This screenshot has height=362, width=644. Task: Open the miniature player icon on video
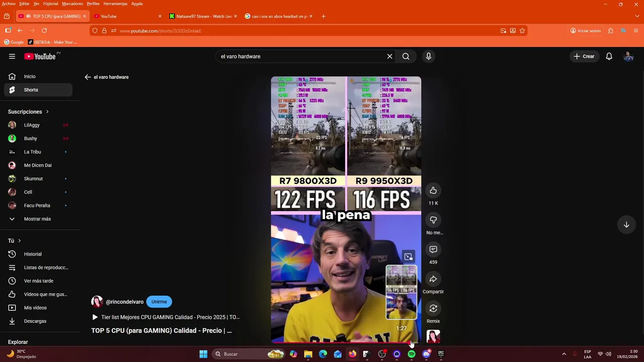[x=408, y=257]
